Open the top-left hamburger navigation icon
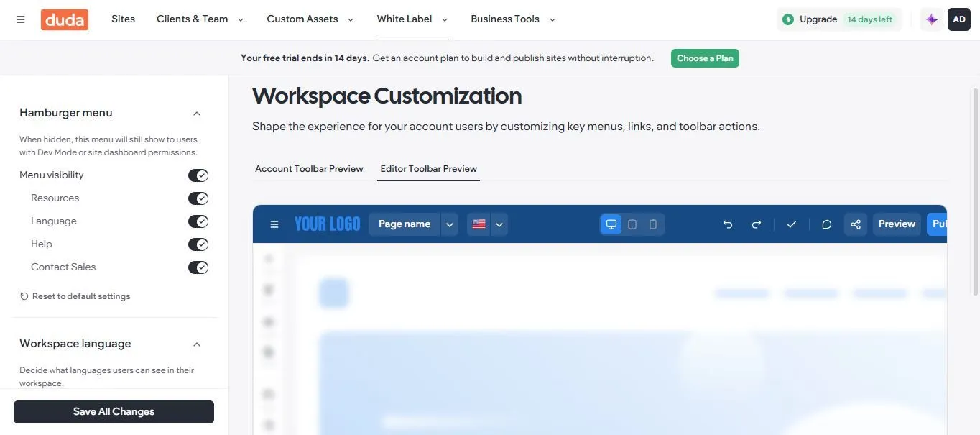 click(21, 19)
